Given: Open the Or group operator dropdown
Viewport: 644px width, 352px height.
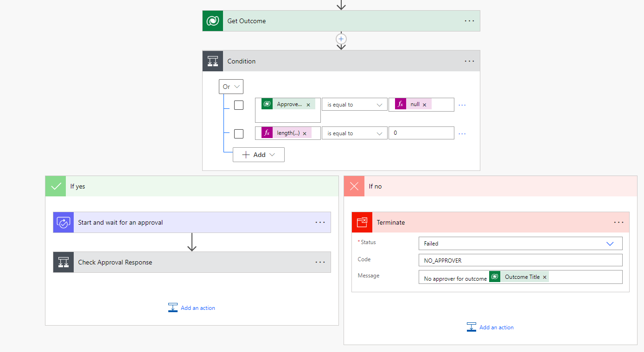Looking at the screenshot, I should (231, 87).
